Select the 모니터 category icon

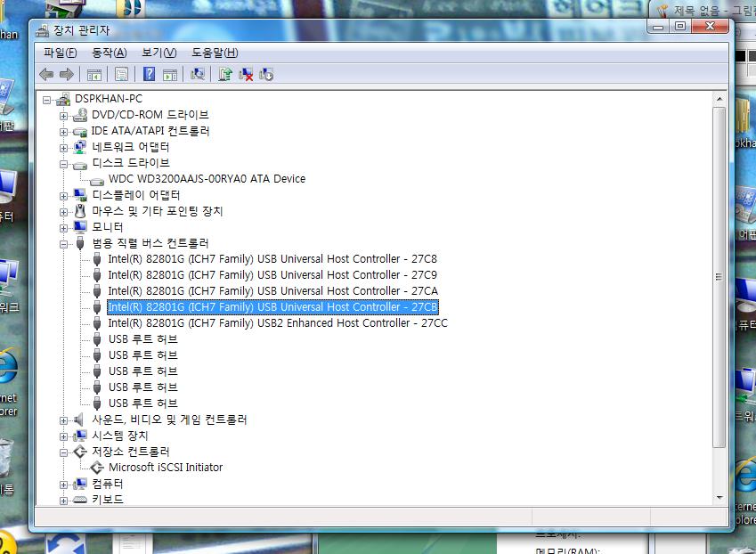coord(80,227)
